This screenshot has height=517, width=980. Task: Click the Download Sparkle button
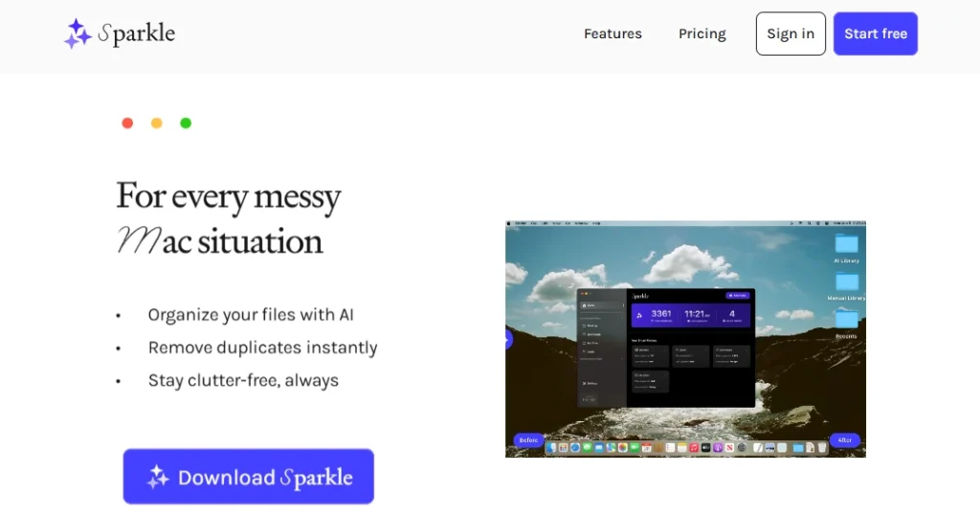248,477
